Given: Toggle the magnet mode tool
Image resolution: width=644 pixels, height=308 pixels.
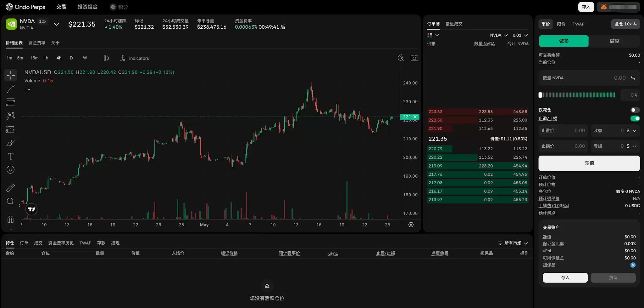Looking at the screenshot, I should pyautogui.click(x=11, y=219).
